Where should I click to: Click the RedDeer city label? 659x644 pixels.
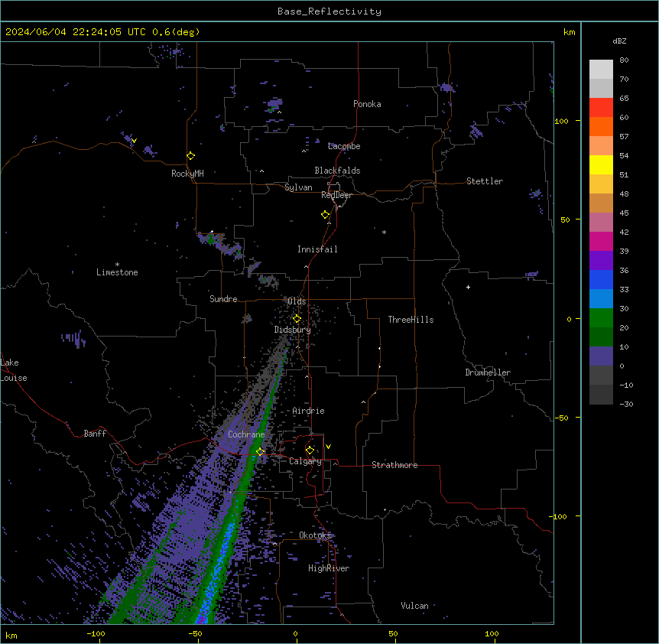336,195
